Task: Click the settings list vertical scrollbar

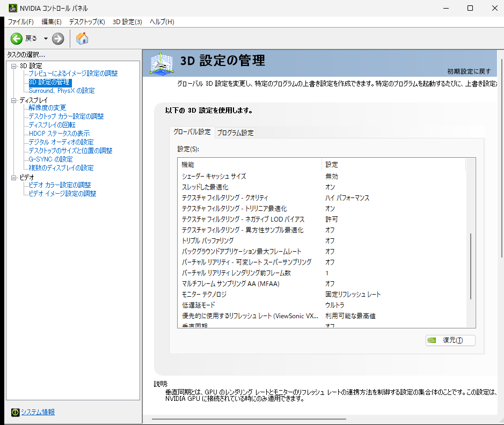Action: (x=470, y=266)
